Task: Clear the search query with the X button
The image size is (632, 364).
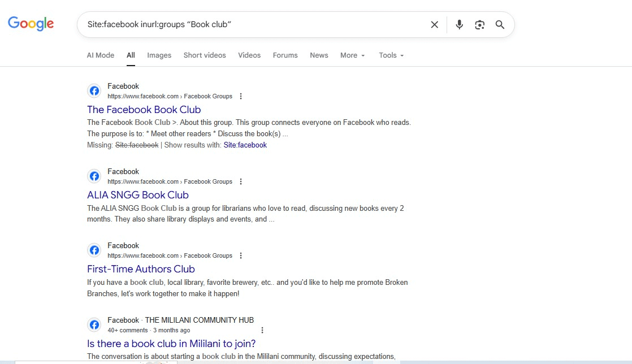Action: [x=434, y=24]
